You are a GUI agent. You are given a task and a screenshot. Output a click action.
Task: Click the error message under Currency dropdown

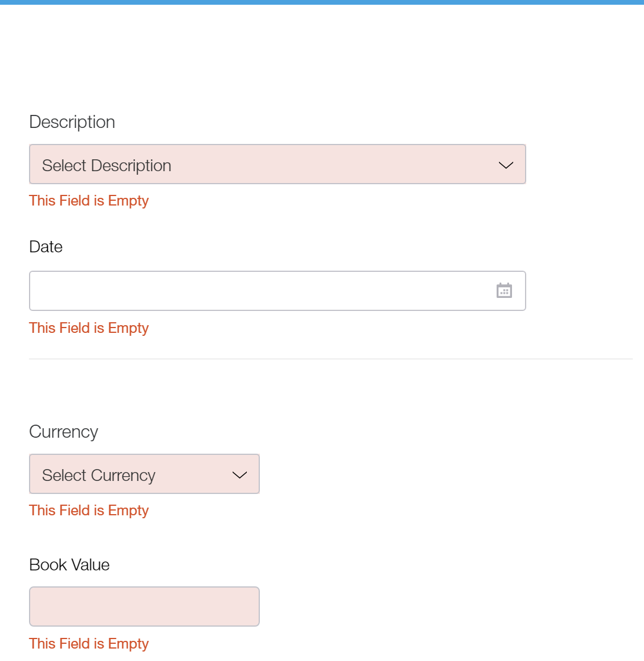tap(89, 511)
